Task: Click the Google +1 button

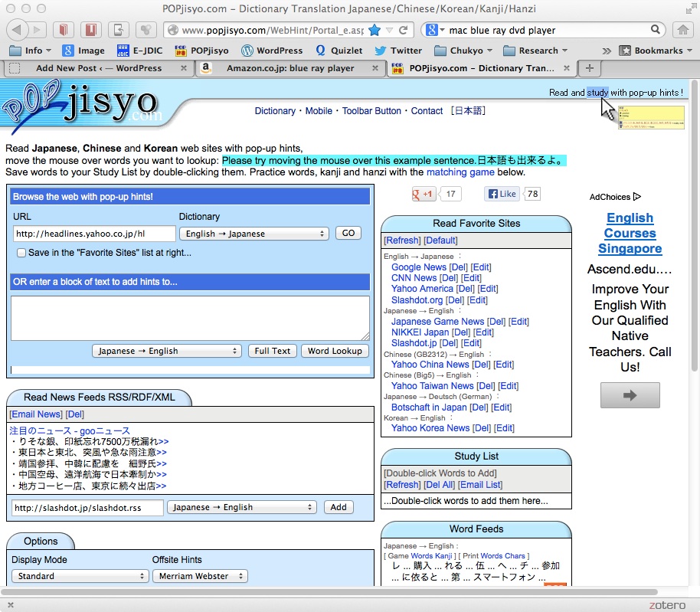Action: pos(423,194)
